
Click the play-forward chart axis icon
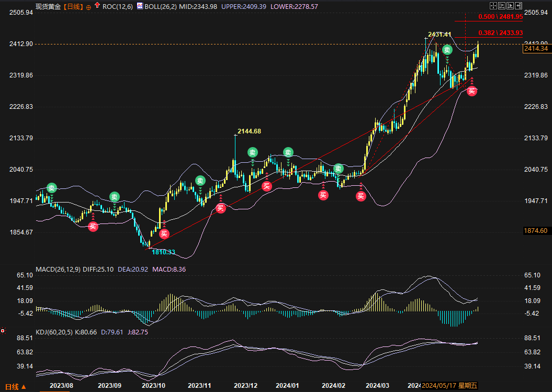tap(510, 6)
